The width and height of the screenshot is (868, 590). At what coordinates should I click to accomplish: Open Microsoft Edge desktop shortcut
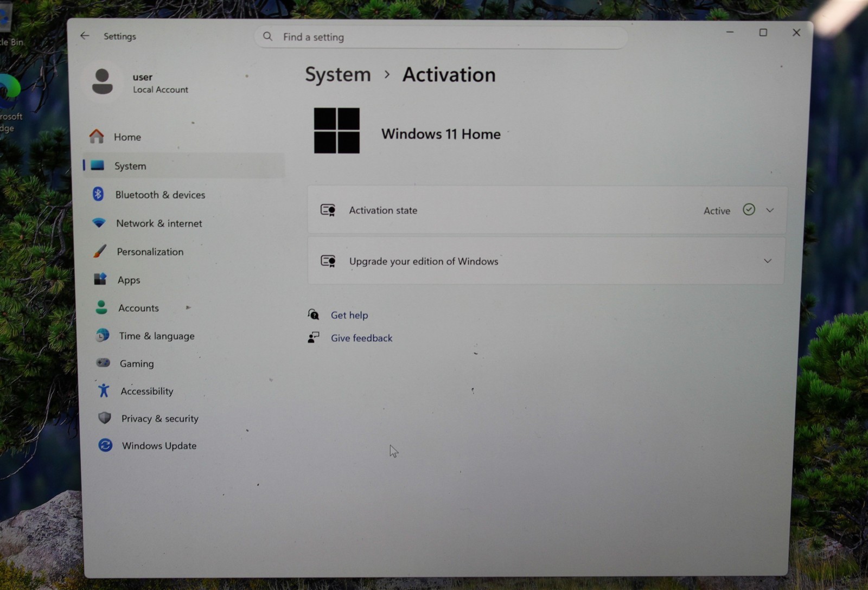pyautogui.click(x=10, y=103)
